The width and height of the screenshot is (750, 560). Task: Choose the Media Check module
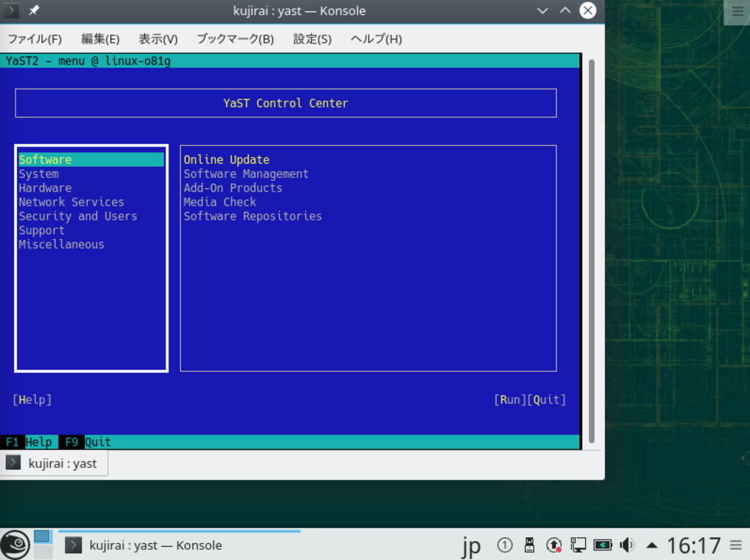pos(220,202)
